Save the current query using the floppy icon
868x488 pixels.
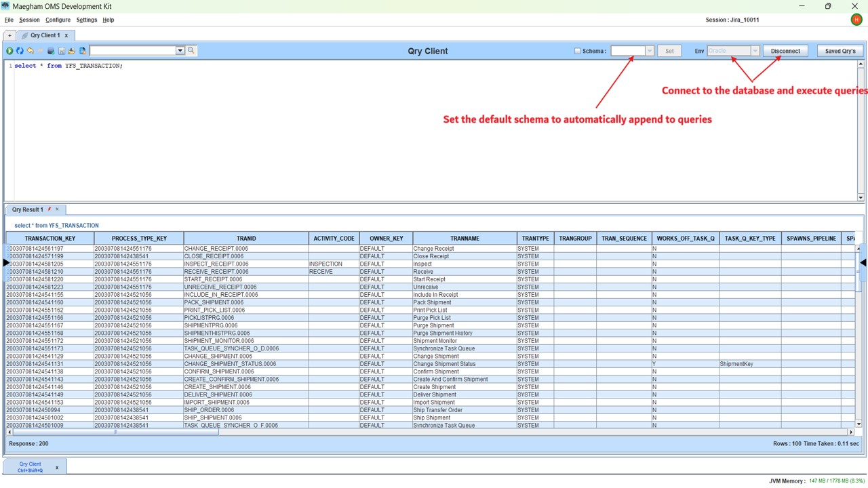click(x=61, y=51)
